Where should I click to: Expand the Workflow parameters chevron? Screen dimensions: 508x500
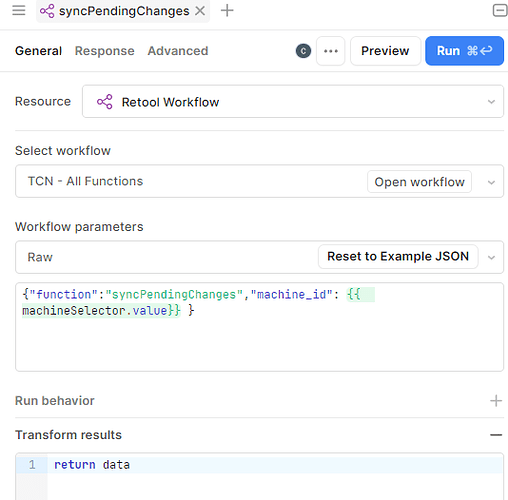point(491,258)
